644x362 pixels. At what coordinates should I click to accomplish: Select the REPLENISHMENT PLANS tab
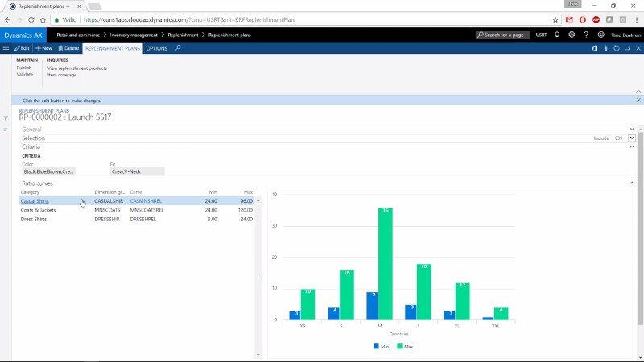[113, 48]
